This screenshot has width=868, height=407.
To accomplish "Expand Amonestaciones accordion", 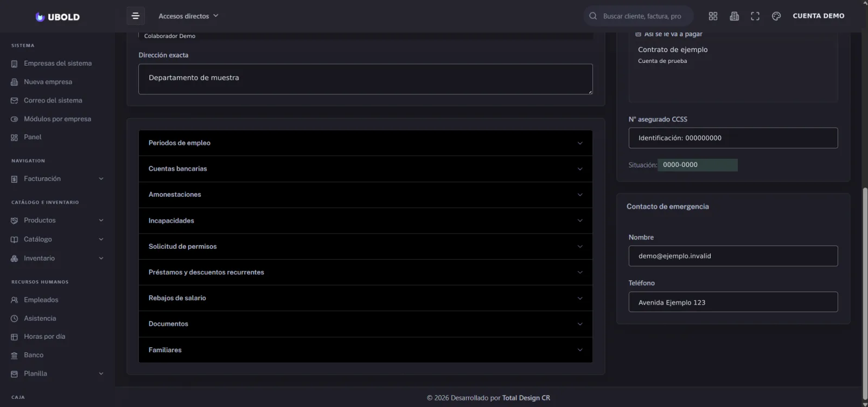I will click(x=365, y=195).
